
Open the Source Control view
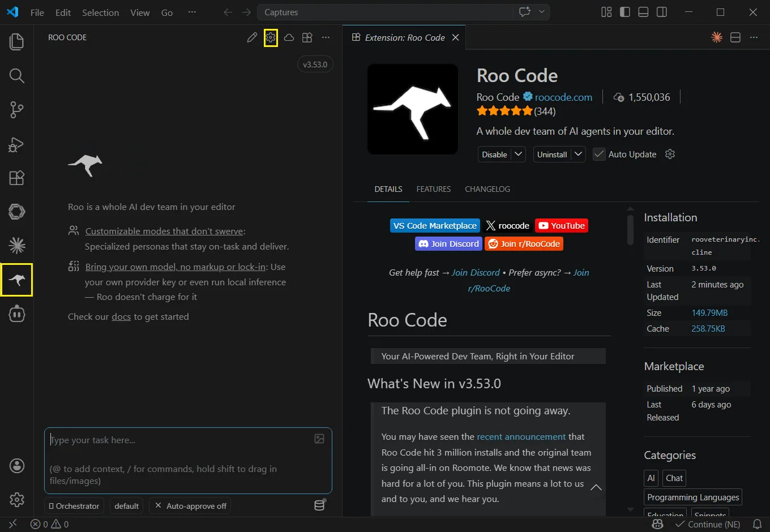click(16, 110)
